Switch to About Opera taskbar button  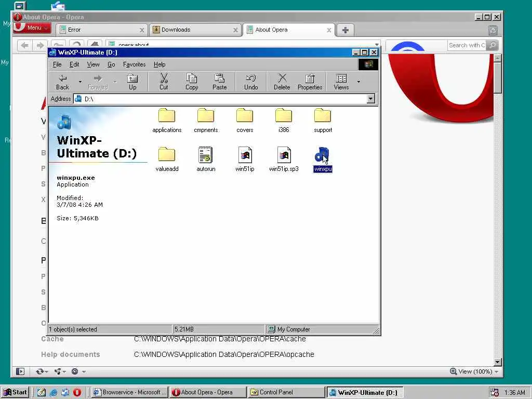pyautogui.click(x=207, y=392)
